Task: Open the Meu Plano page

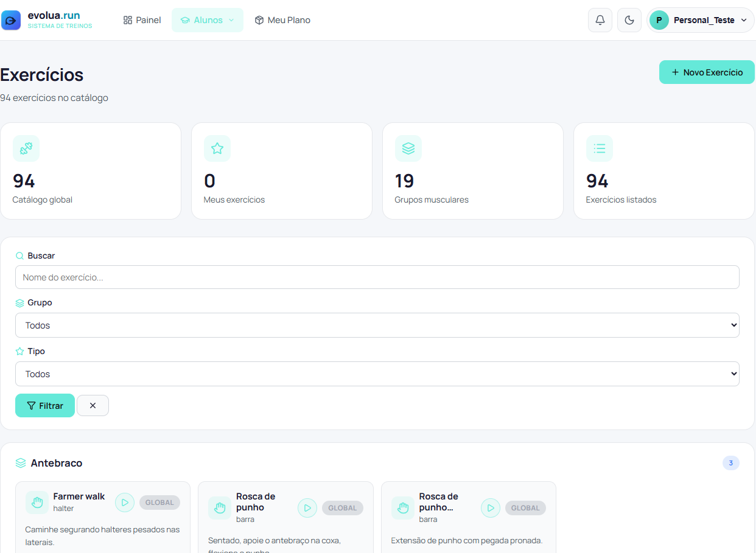Action: [x=282, y=20]
